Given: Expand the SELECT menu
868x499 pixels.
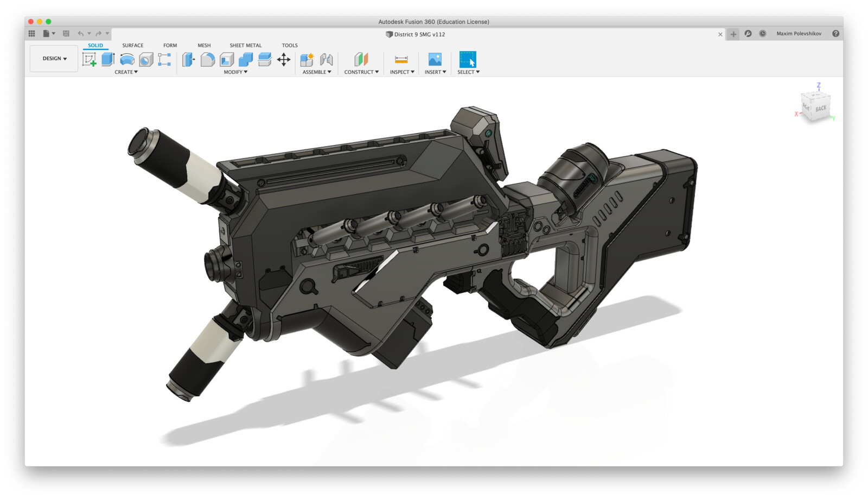Looking at the screenshot, I should tap(468, 72).
